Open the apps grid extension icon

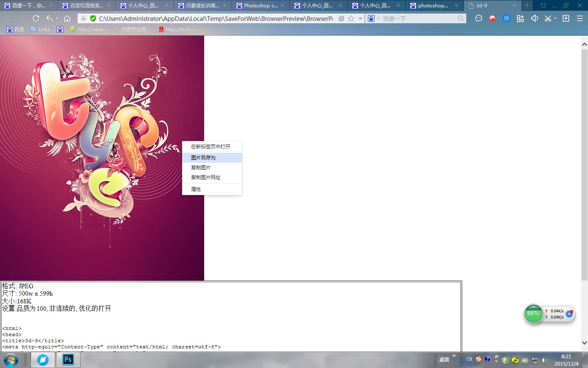pyautogui.click(x=520, y=18)
